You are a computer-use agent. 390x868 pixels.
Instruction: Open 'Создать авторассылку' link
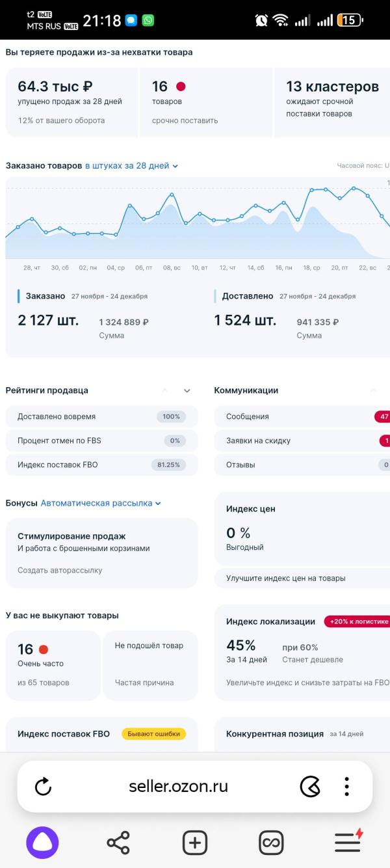[60, 570]
